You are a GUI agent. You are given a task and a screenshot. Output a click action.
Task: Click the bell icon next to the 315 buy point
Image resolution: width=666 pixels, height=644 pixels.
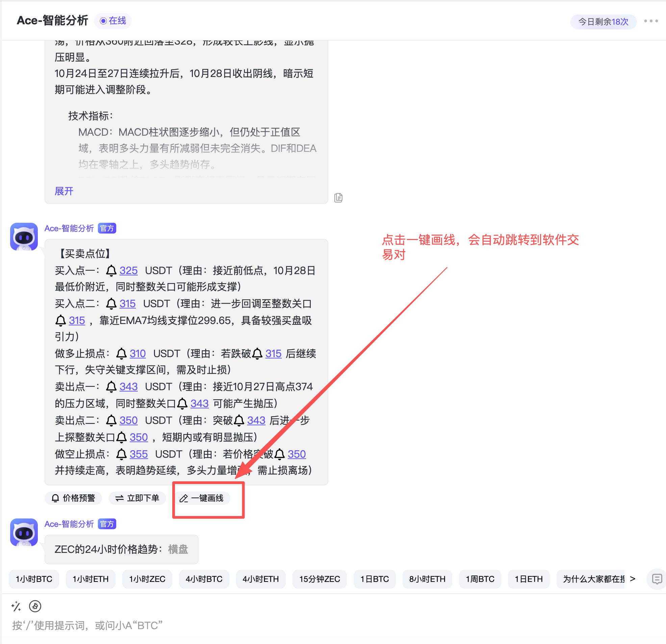pos(110,304)
